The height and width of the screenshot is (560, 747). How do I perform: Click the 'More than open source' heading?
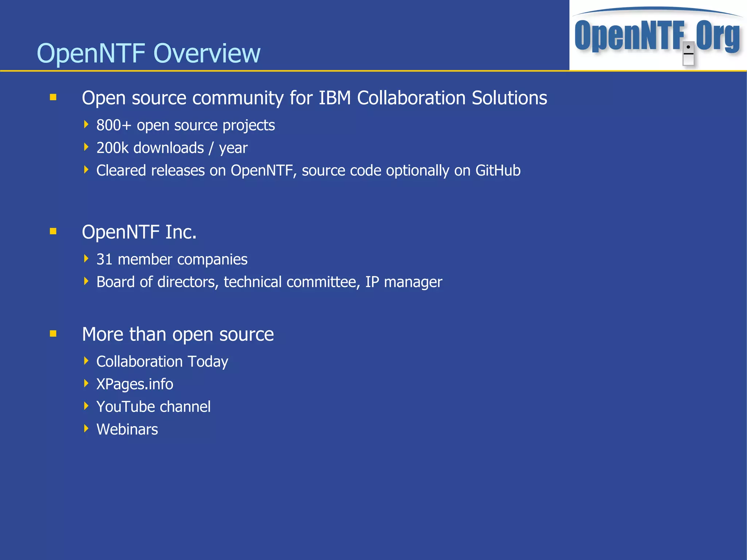[178, 335]
